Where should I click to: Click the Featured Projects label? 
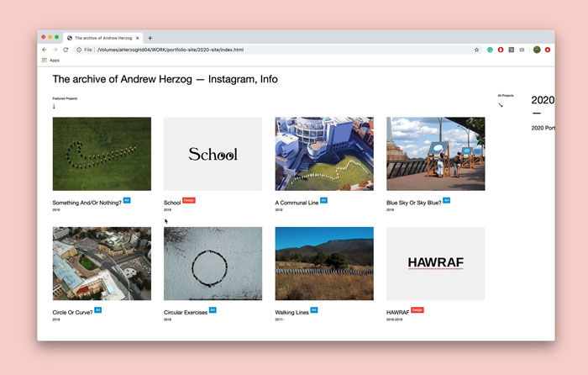(65, 98)
